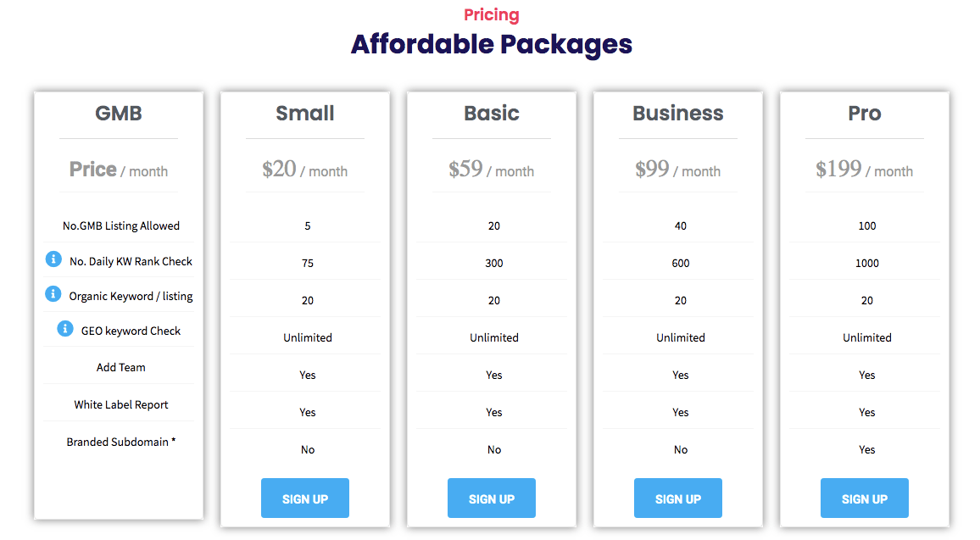This screenshot has width=980, height=540.
Task: Click the $199 / month price text
Action: (x=864, y=169)
